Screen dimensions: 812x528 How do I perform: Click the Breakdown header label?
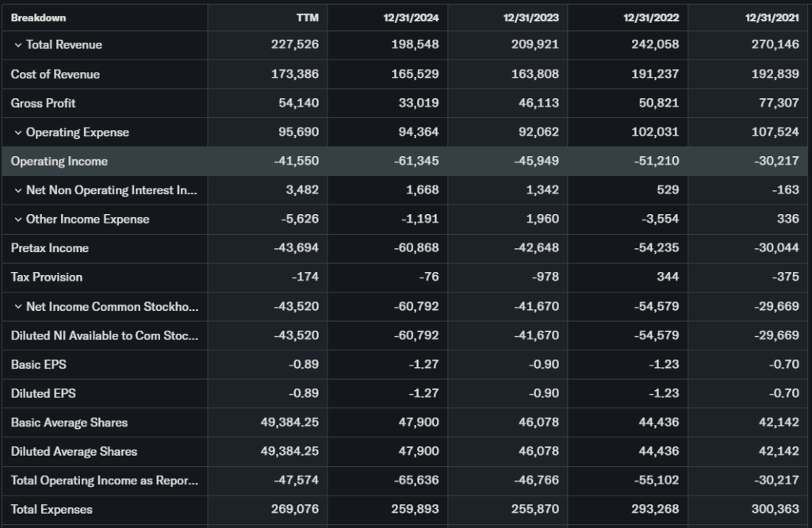click(38, 17)
